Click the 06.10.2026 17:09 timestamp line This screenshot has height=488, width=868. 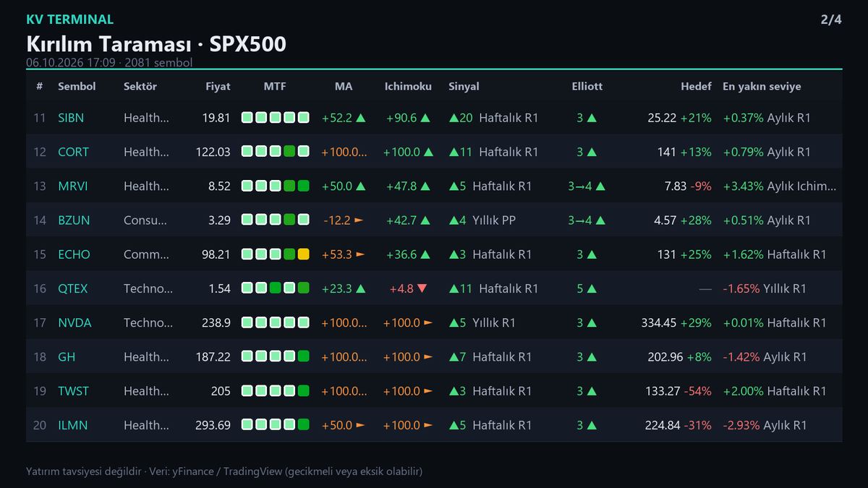point(109,63)
